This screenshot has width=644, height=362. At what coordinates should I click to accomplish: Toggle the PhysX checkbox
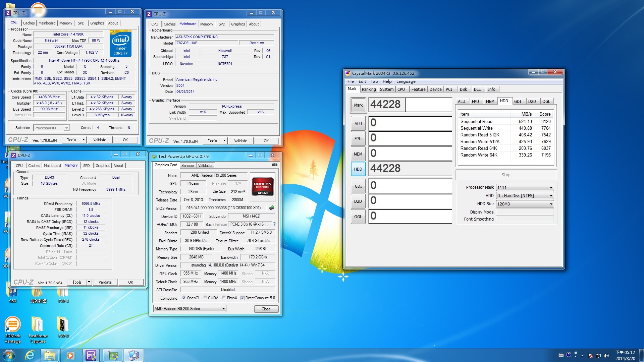point(224,298)
